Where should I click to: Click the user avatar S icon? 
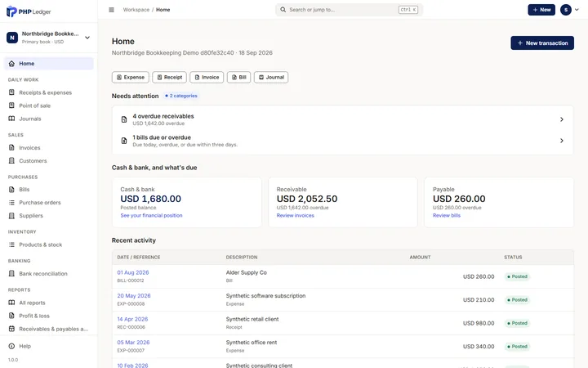pyautogui.click(x=565, y=10)
